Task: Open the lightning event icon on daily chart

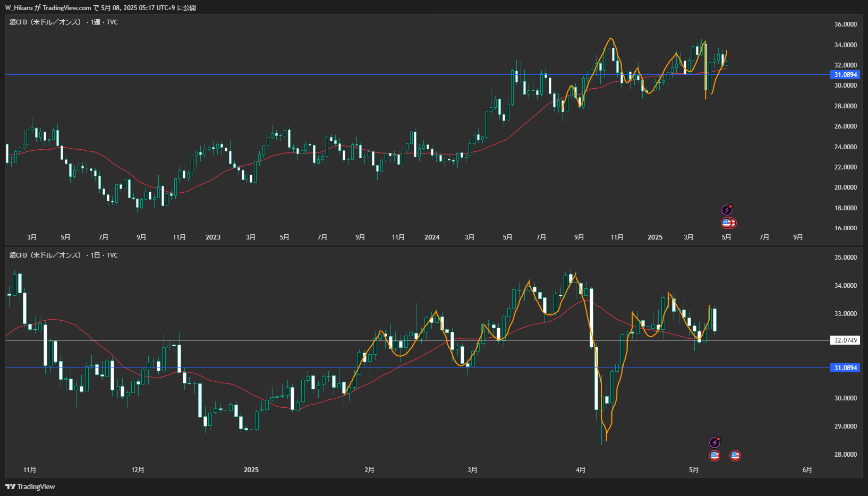Action: [715, 442]
